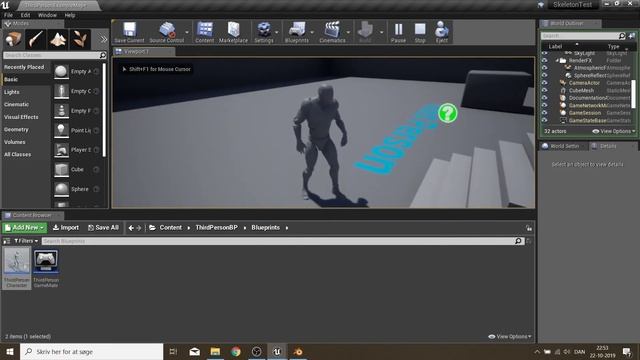The height and width of the screenshot is (360, 640).
Task: Click the Sphere actor icon
Action: (x=61, y=189)
